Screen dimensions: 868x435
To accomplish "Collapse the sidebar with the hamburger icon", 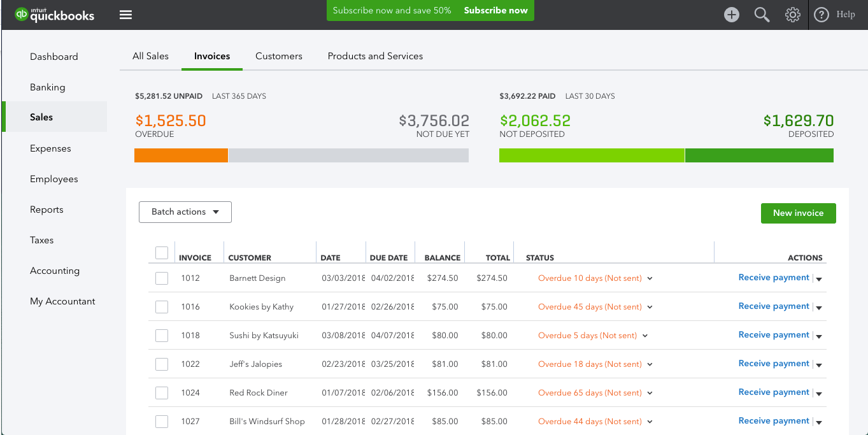I will [125, 14].
